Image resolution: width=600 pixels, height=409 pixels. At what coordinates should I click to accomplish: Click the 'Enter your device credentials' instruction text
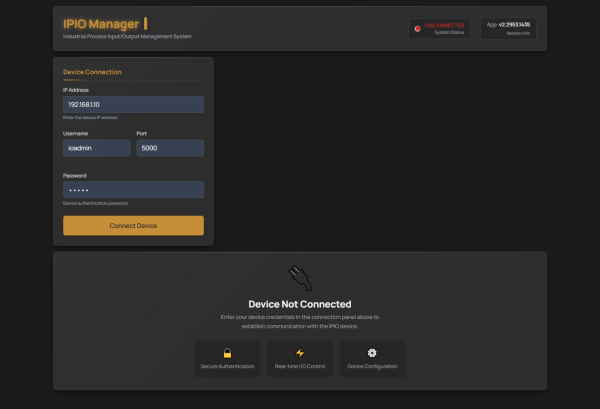tap(300, 321)
